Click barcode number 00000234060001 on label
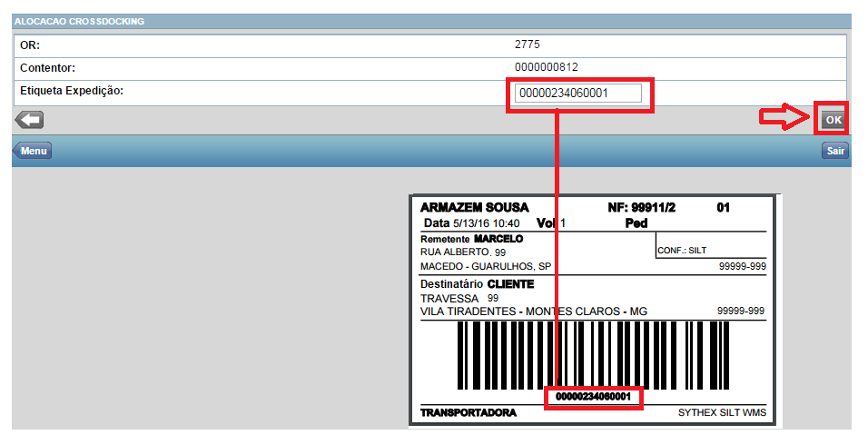This screenshot has width=868, height=445. [x=593, y=397]
